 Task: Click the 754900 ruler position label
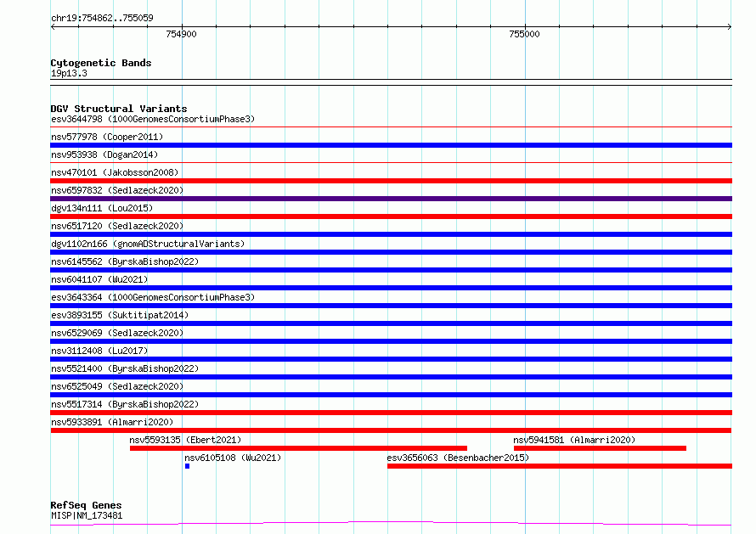(x=181, y=34)
